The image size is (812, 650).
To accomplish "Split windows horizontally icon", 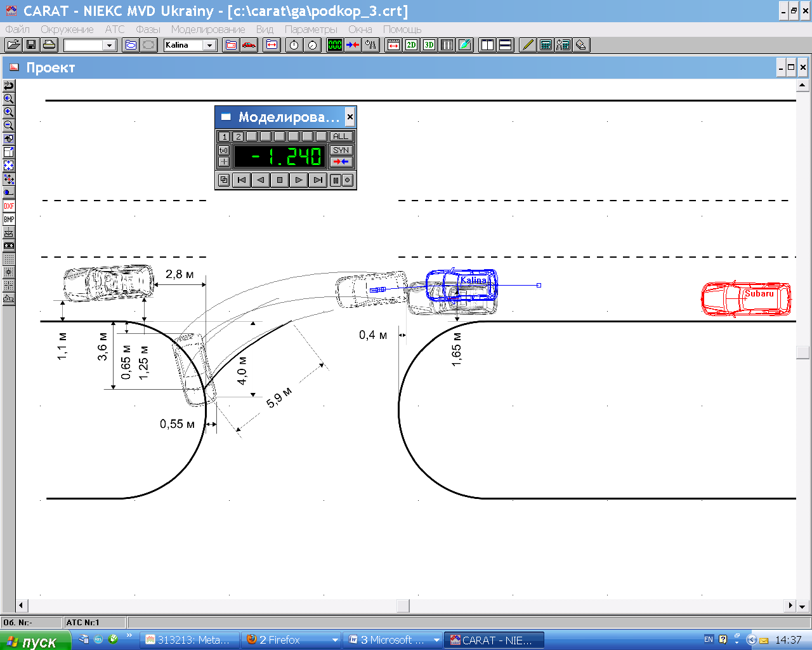I will pos(506,45).
